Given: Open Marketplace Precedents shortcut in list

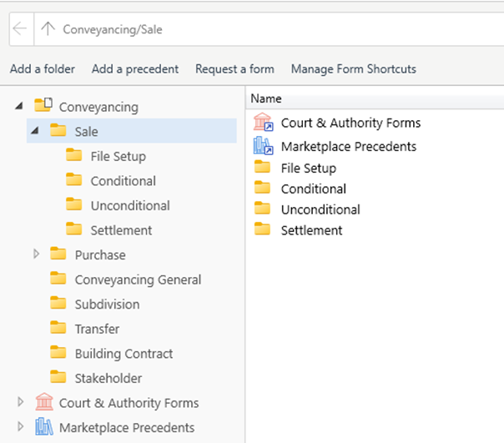Looking at the screenshot, I should pos(349,147).
